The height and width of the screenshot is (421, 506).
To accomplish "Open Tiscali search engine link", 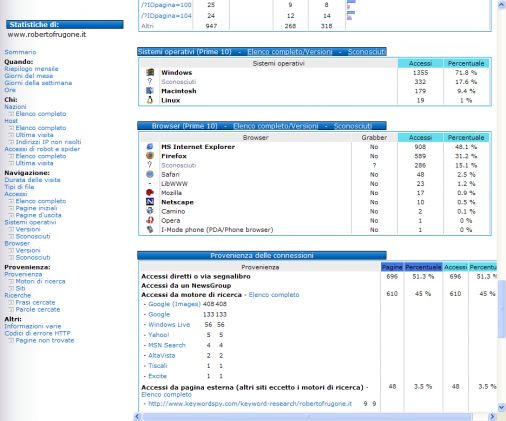I will [x=158, y=366].
